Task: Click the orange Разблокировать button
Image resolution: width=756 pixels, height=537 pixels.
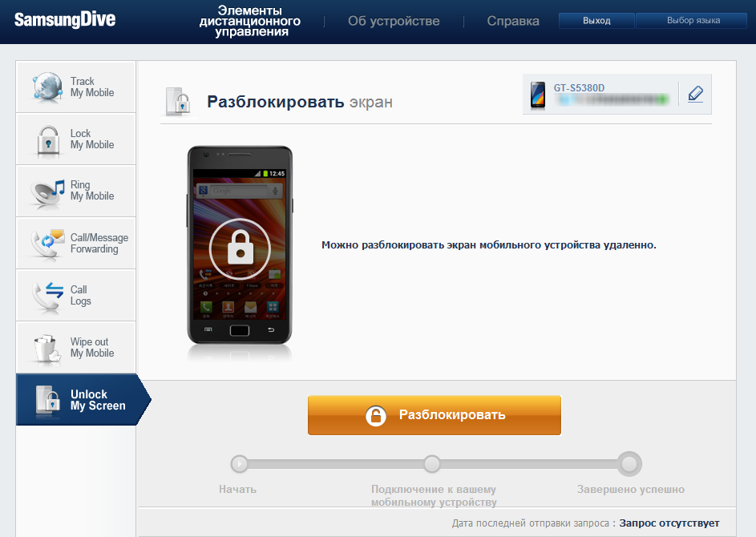Action: (x=435, y=415)
